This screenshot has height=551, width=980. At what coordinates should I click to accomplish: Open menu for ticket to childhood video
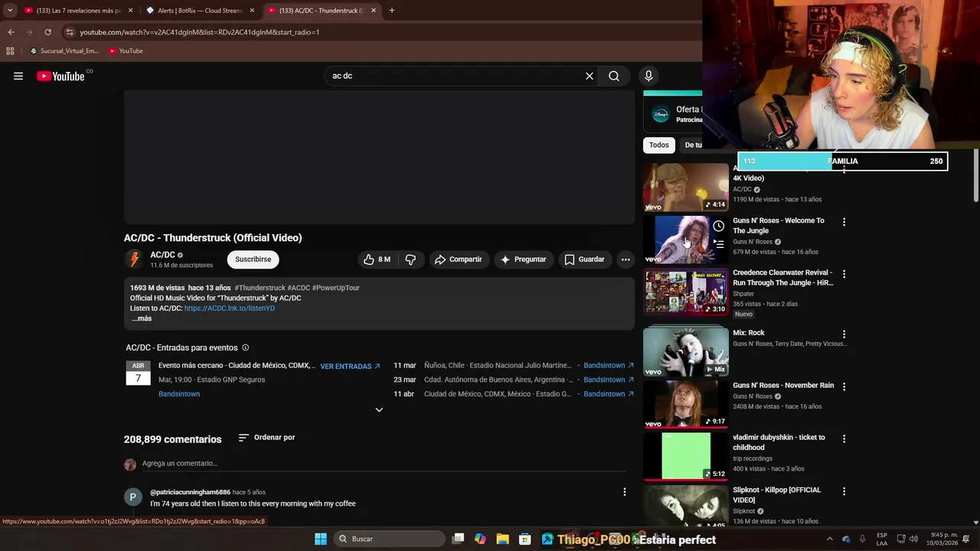[x=844, y=439]
